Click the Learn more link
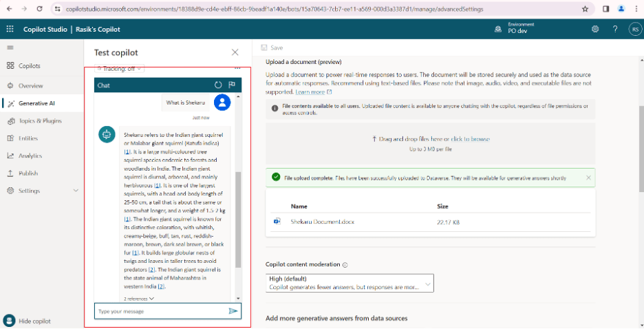The image size is (644, 329). (310, 92)
